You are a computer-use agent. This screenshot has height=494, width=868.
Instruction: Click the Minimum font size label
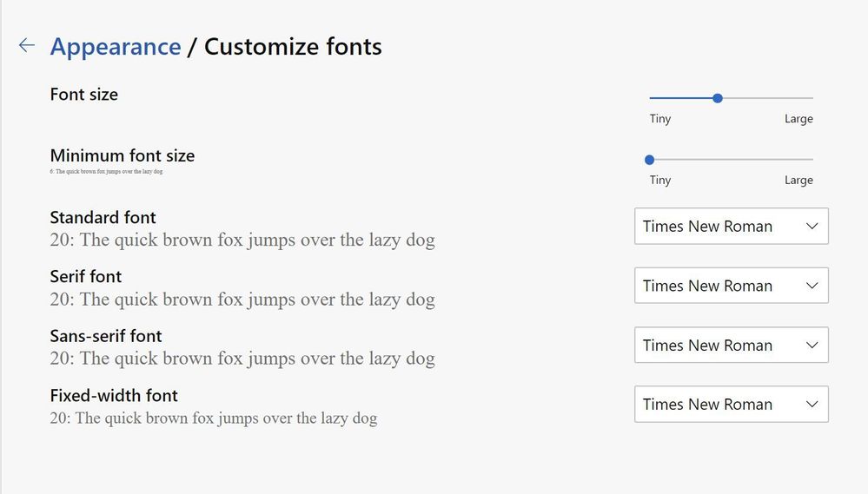[123, 155]
